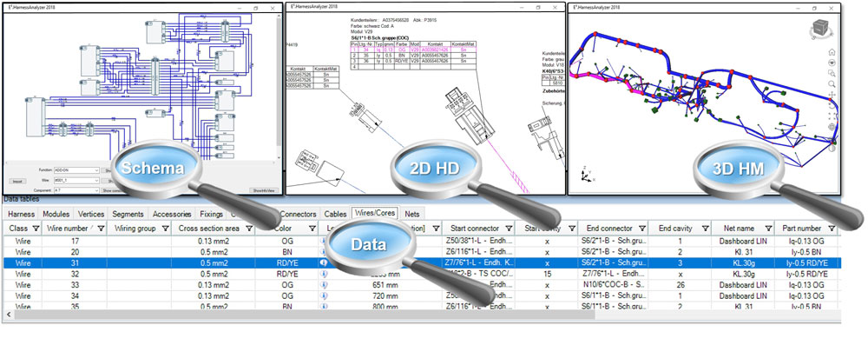Open the filter on the Wiring group column
This screenshot has height=345, width=868.
pyautogui.click(x=165, y=229)
